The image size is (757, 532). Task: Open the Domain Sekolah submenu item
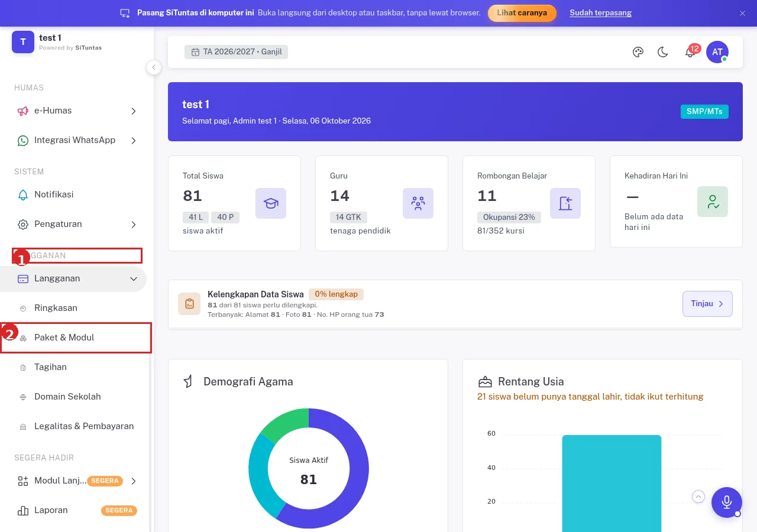coord(73,397)
